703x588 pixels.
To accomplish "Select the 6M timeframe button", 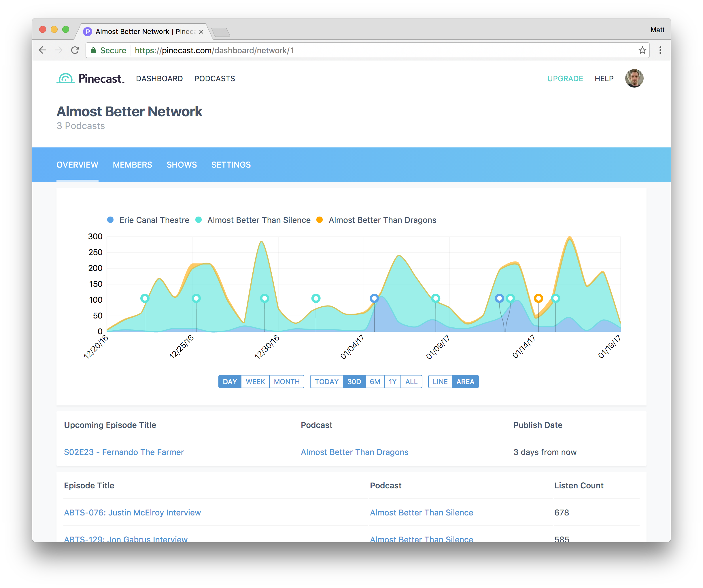I will pos(375,382).
